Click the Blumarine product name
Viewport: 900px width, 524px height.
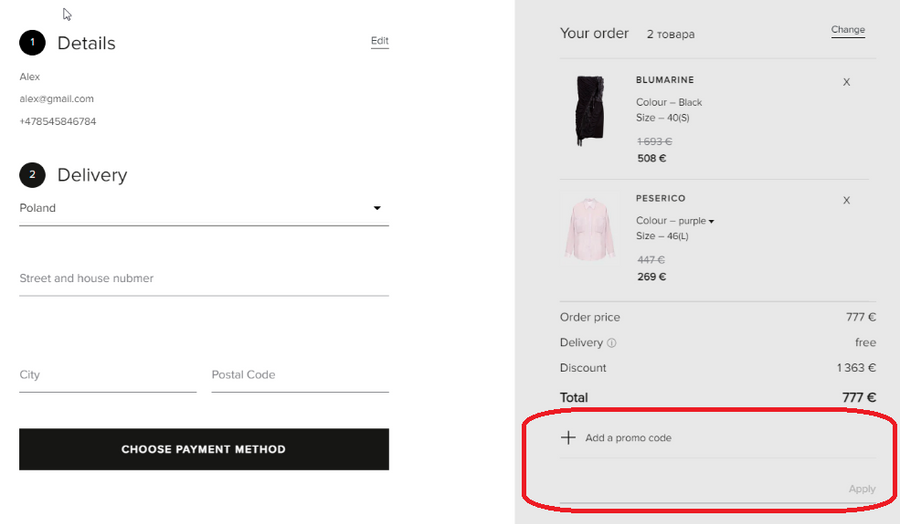tap(664, 80)
